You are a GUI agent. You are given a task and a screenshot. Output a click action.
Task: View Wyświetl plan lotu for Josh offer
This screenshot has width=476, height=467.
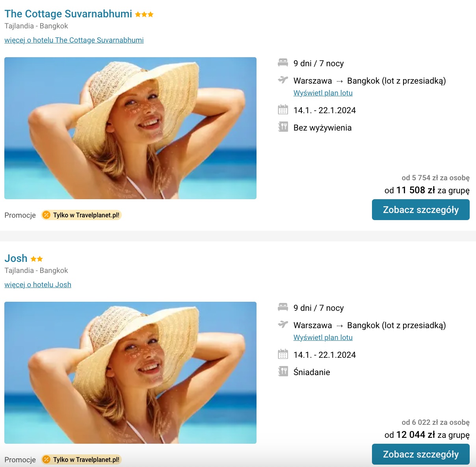click(323, 338)
